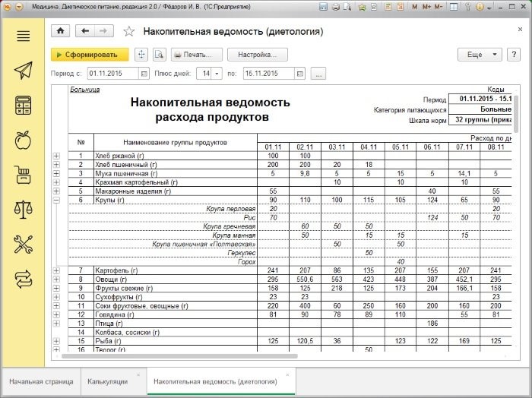Click the apple nutrition sidebar icon
Image resolution: width=532 pixels, height=398 pixels.
pyautogui.click(x=24, y=140)
